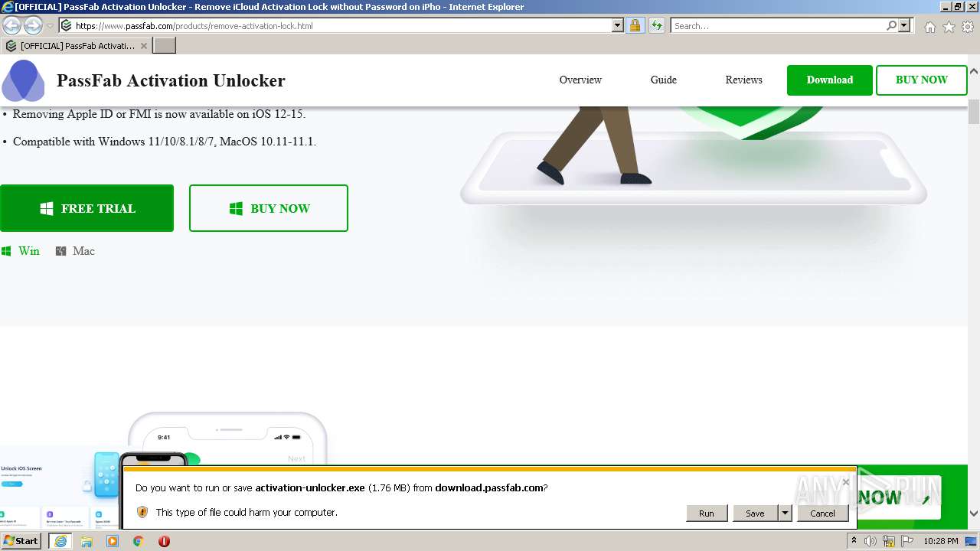Click Save in the download prompt

coord(755,513)
